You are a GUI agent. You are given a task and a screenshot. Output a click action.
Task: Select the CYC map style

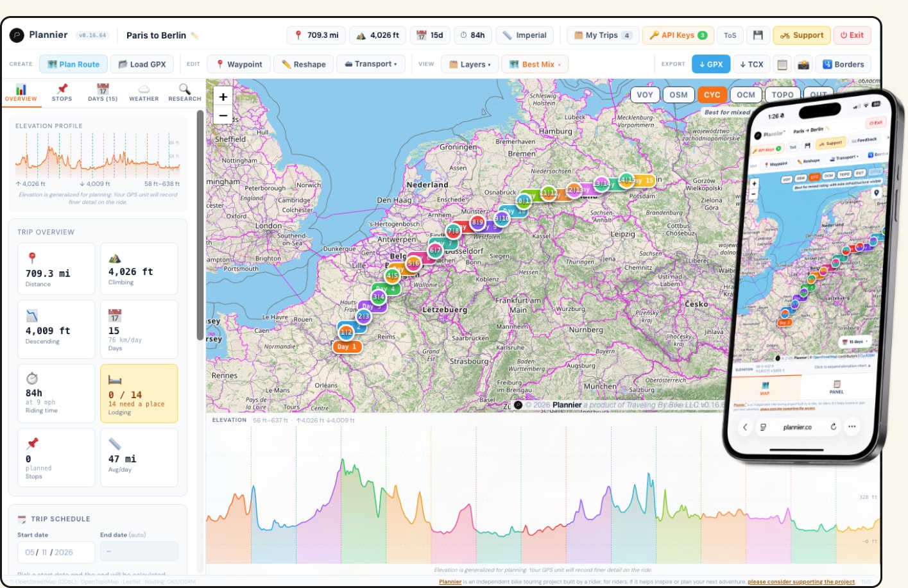712,95
